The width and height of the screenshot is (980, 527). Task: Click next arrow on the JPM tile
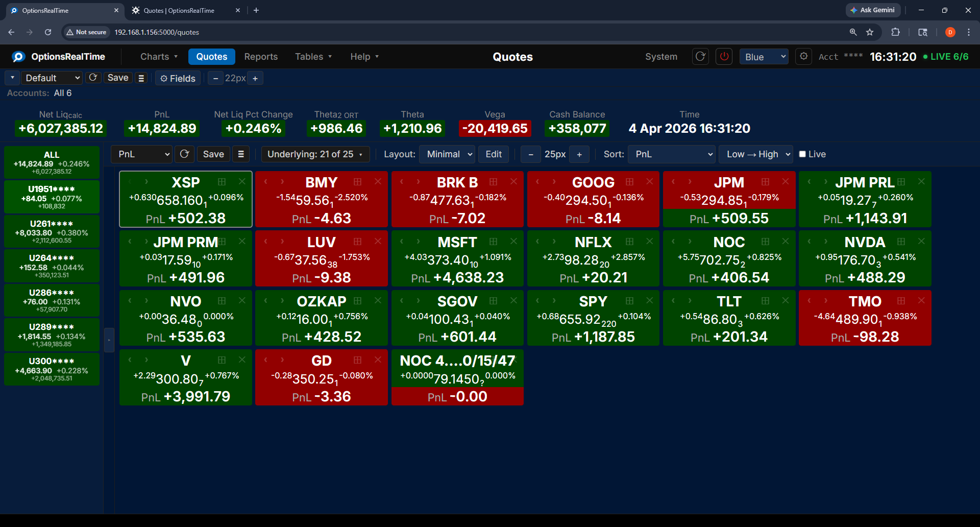(x=690, y=182)
